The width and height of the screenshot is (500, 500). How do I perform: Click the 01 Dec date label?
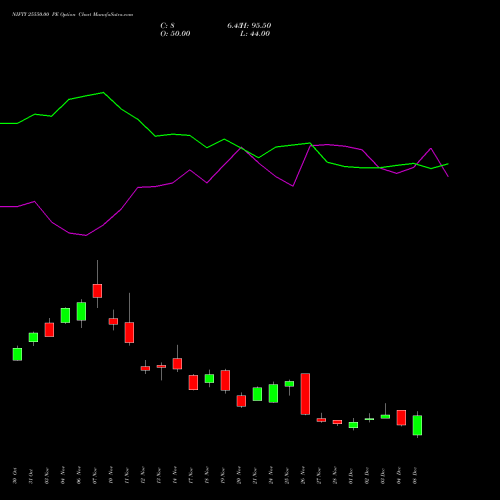click(351, 476)
